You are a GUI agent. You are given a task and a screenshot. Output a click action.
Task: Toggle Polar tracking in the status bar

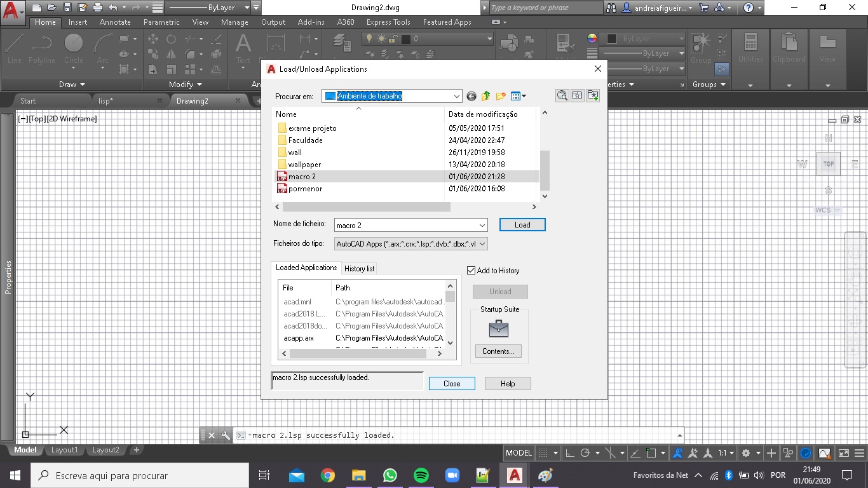tap(587, 453)
